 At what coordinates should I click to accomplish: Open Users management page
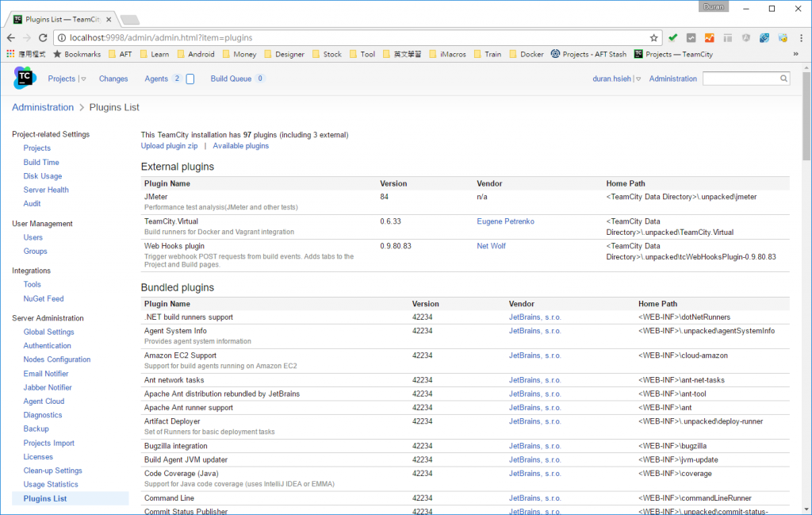[x=33, y=237]
